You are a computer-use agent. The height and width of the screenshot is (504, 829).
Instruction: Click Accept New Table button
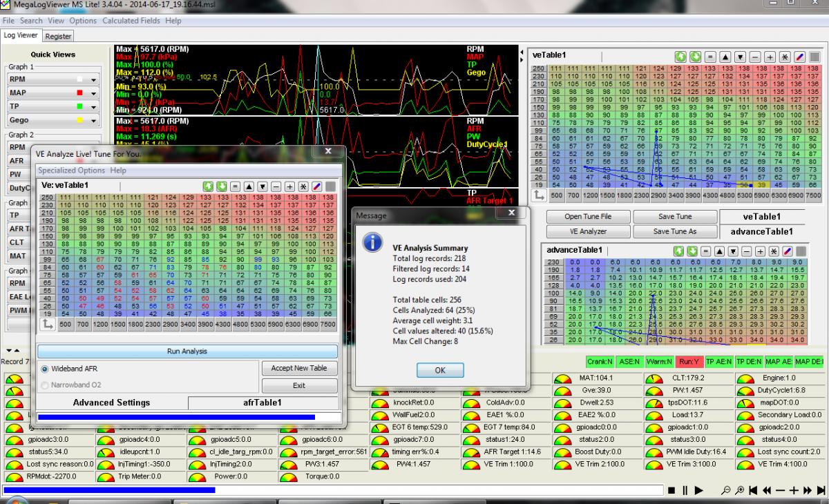pyautogui.click(x=299, y=368)
